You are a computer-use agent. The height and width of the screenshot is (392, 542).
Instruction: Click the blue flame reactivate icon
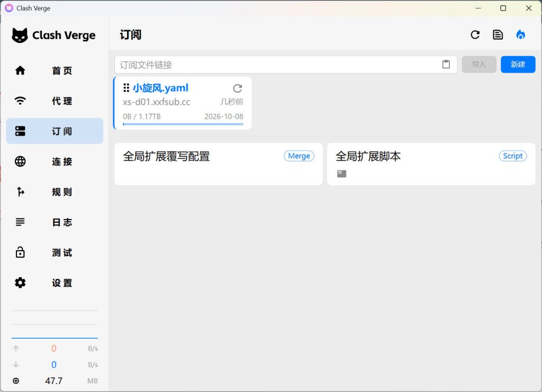click(521, 35)
